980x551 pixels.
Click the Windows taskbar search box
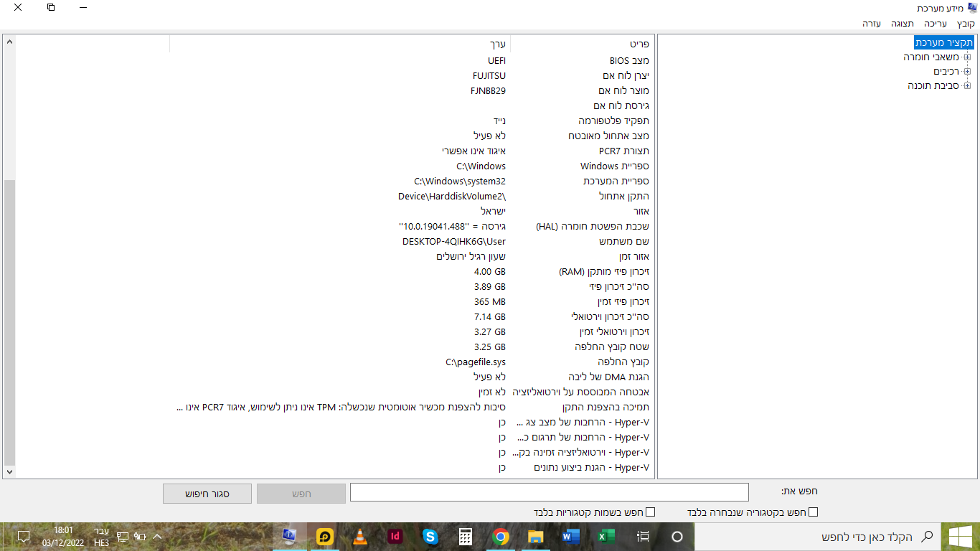click(817, 536)
